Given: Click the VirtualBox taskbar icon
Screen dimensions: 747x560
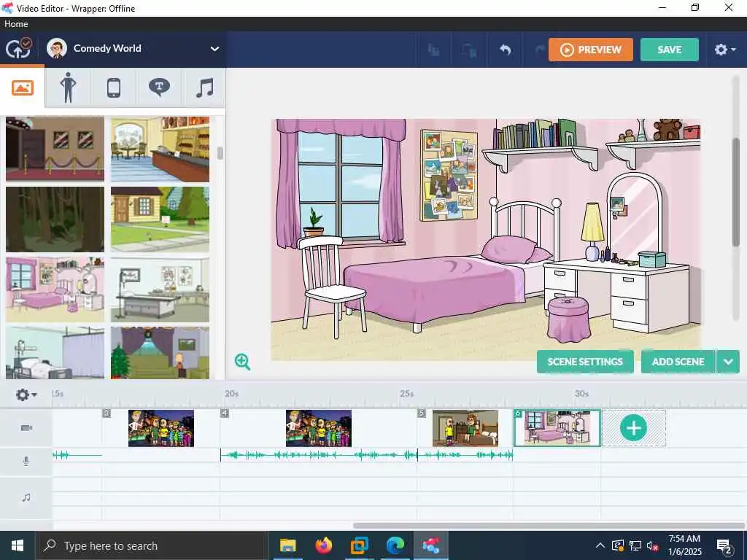Looking at the screenshot, I should click(x=359, y=545).
